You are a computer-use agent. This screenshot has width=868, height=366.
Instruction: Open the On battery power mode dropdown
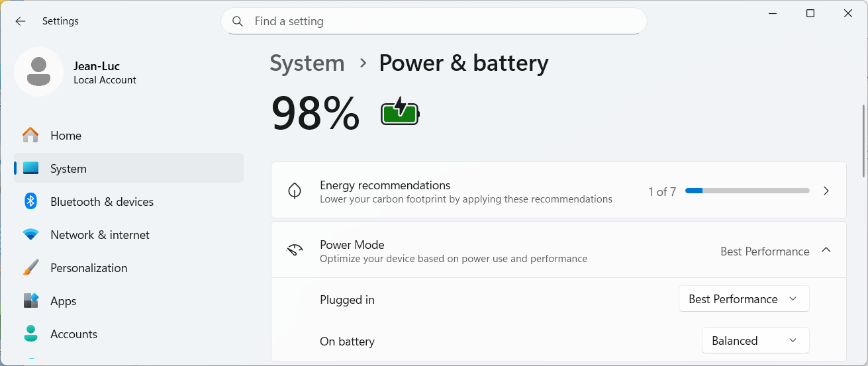click(755, 341)
